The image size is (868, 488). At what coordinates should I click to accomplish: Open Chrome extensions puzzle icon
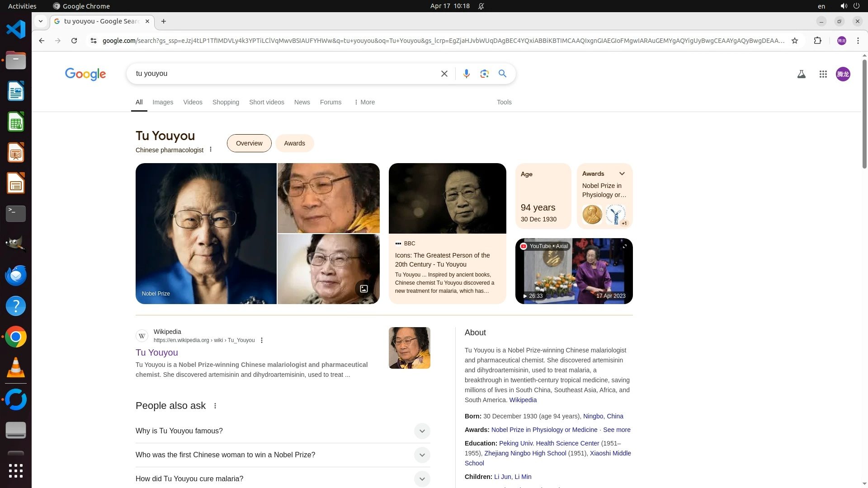[817, 41]
